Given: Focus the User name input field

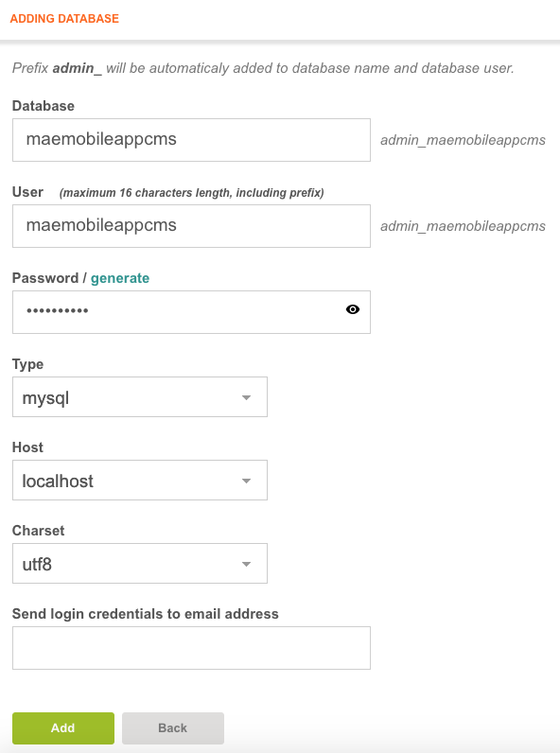Looking at the screenshot, I should [x=191, y=226].
